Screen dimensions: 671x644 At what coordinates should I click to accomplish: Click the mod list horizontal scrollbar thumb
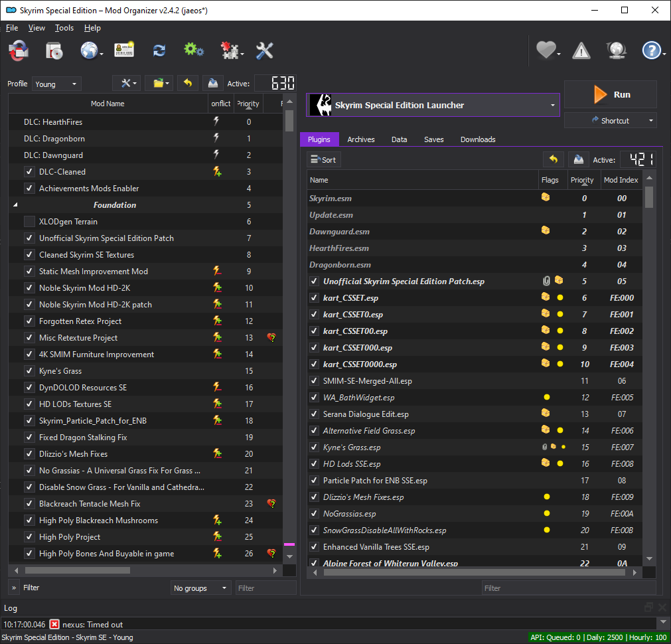click(x=78, y=570)
